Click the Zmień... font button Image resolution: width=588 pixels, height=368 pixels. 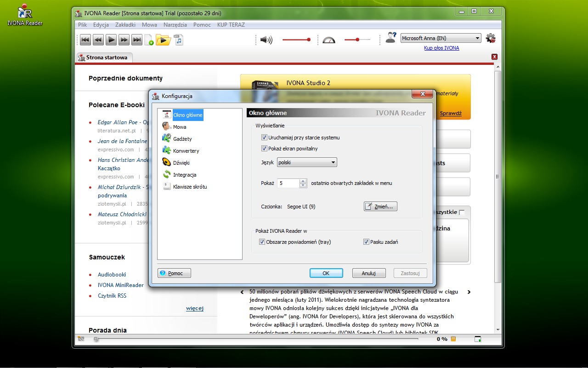[x=380, y=207]
